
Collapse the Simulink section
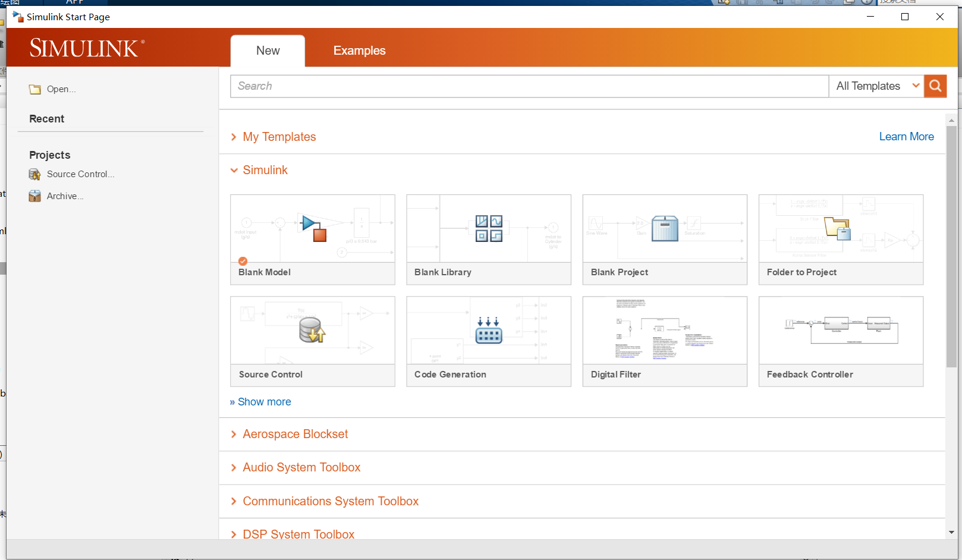tap(259, 170)
